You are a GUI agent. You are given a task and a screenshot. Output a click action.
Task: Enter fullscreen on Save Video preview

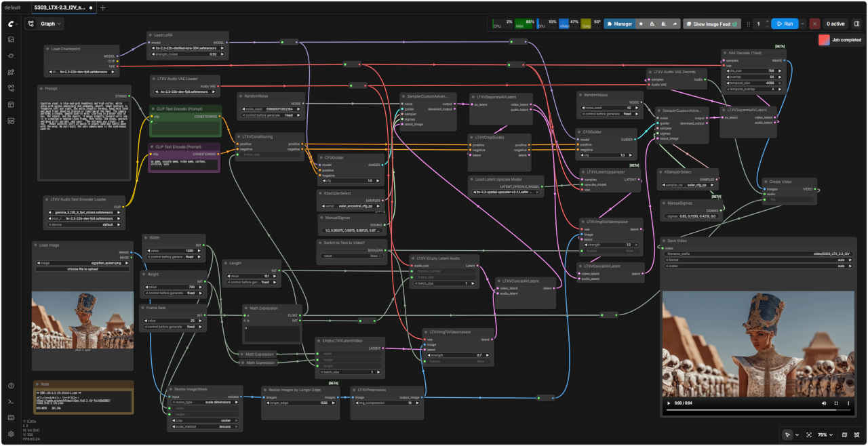point(836,403)
